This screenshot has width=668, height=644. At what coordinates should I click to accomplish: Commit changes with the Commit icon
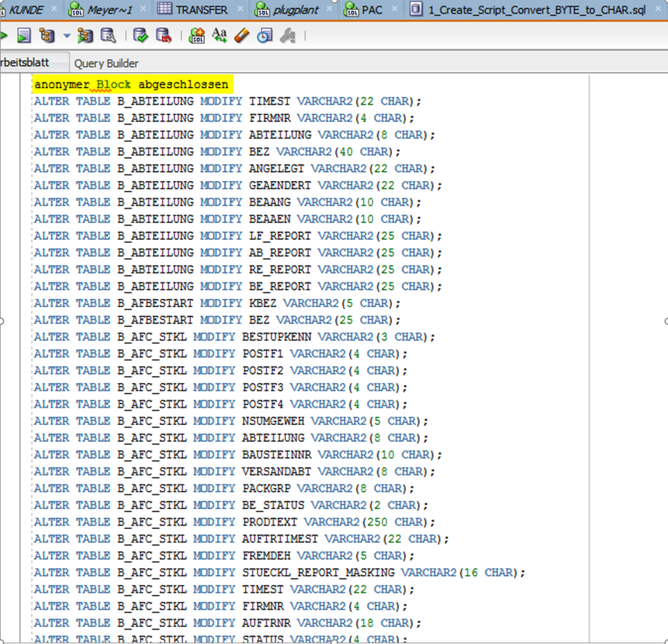[x=141, y=36]
